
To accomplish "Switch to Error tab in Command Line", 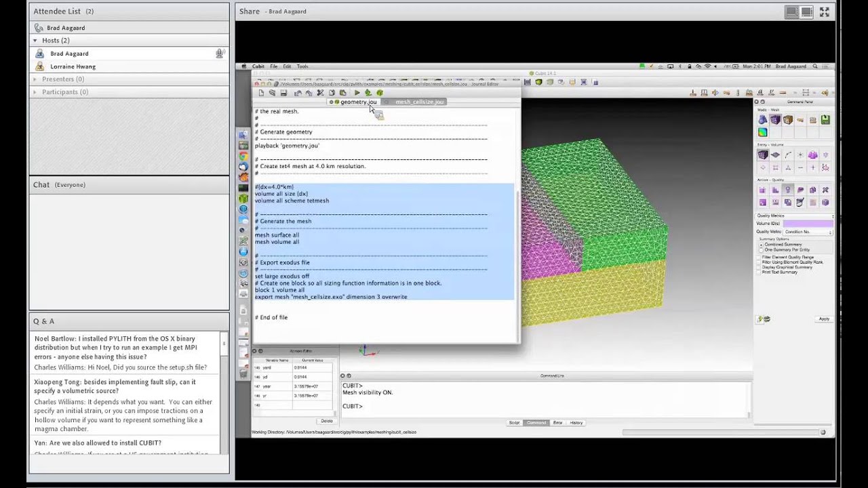I will (x=557, y=423).
